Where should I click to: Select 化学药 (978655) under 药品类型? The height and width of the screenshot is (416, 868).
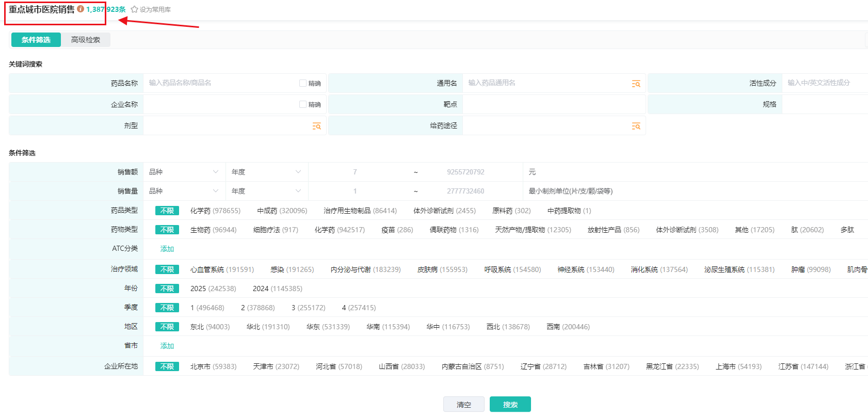pyautogui.click(x=215, y=211)
